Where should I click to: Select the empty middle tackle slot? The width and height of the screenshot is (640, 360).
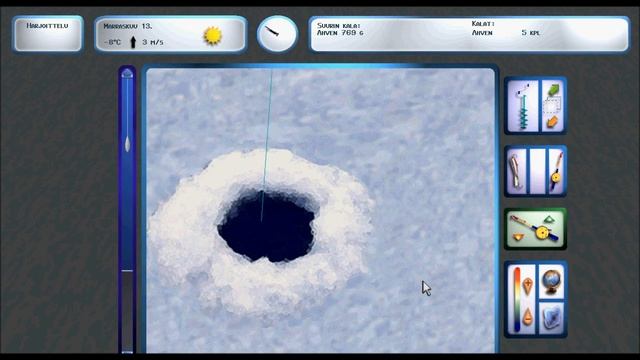[x=537, y=171]
